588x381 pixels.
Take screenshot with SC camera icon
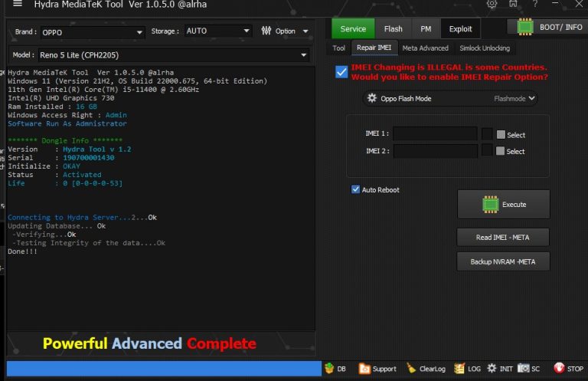pyautogui.click(x=524, y=369)
